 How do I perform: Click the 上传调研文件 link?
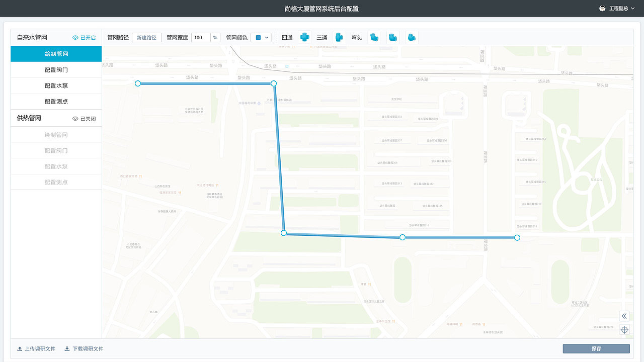click(40, 348)
